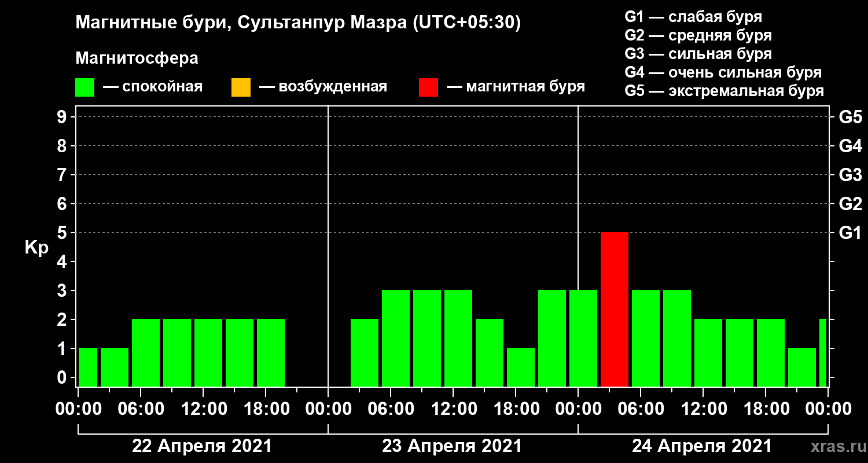Screen dimensions: 868x463
Task: Click the '22 Апреля 2021' date label
Action: [x=202, y=446]
